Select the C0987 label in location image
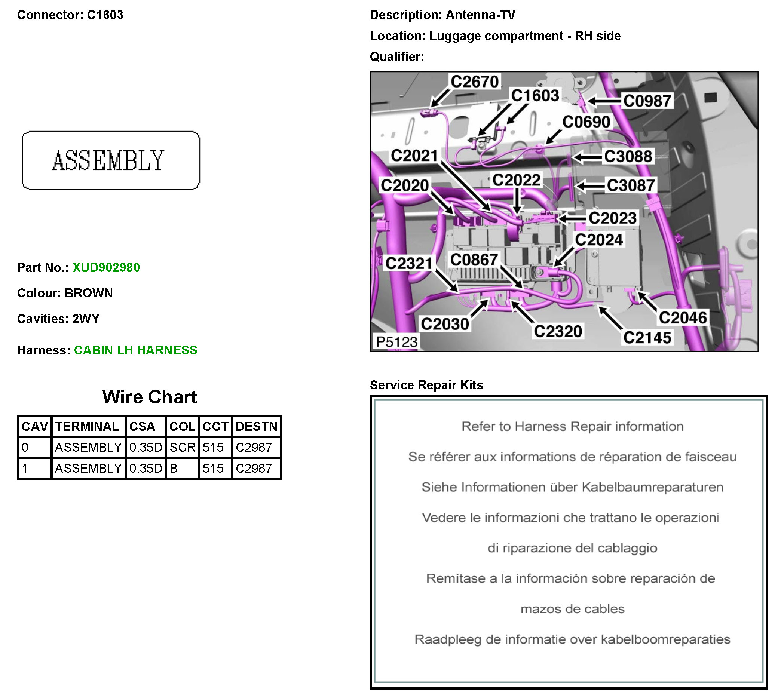Screen dimensions: 781x700 [647, 101]
